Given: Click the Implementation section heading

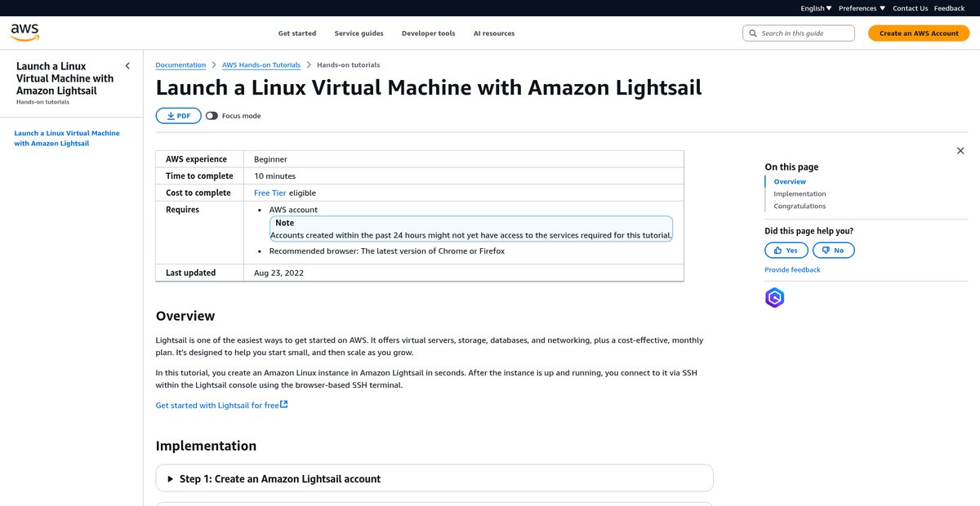Looking at the screenshot, I should pos(206,446).
